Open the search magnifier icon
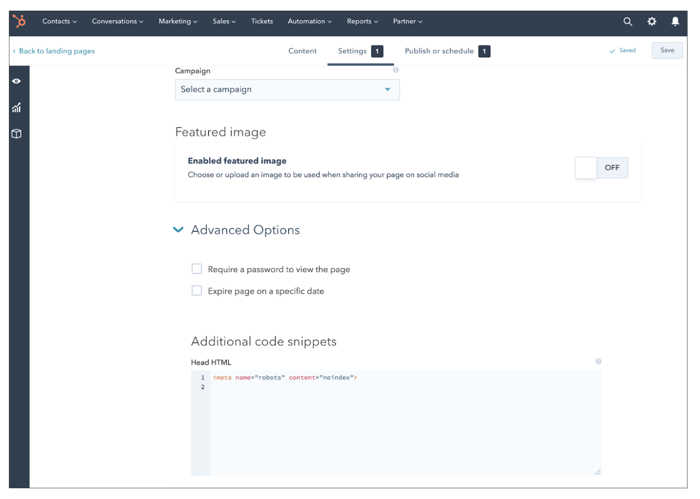The width and height of the screenshot is (700, 499). click(628, 21)
